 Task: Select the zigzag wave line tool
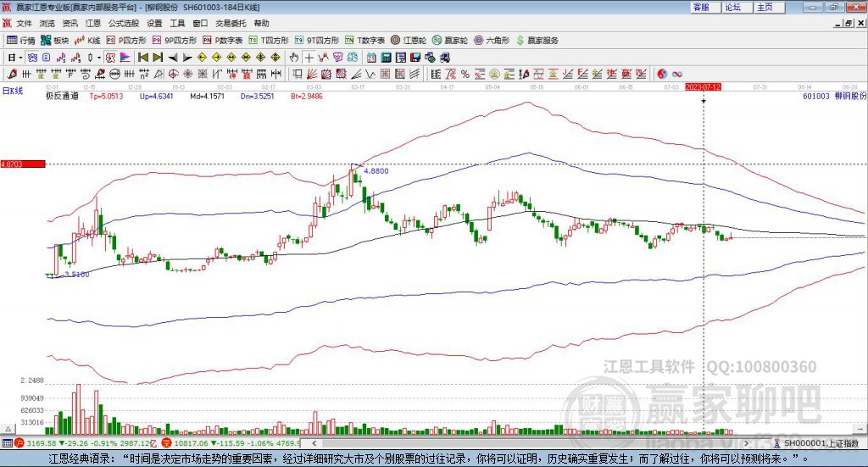tap(370, 74)
